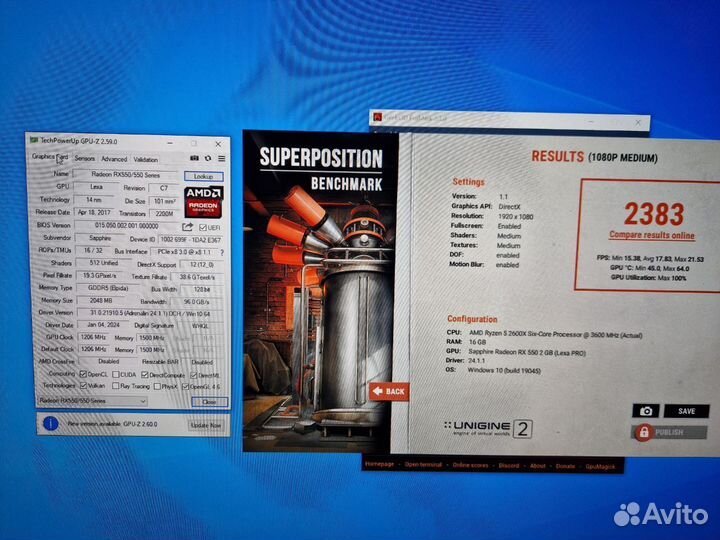Toggle the OpenGL 4.6 checkbox
The image size is (720, 540).
186,387
